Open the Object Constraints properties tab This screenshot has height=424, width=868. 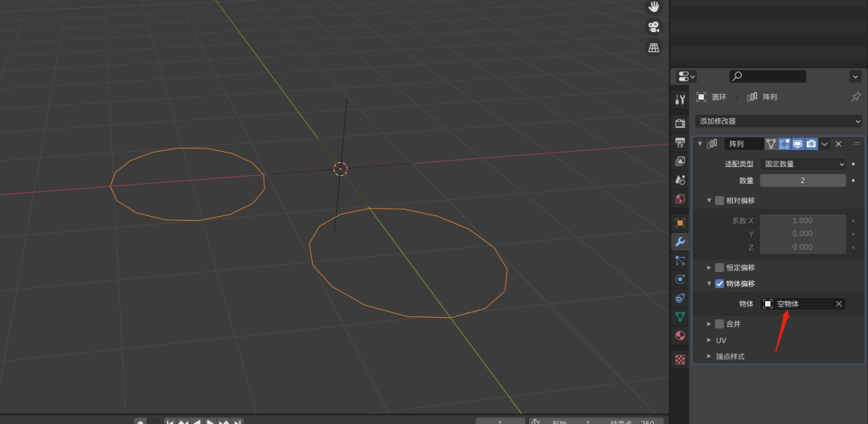pyautogui.click(x=681, y=298)
